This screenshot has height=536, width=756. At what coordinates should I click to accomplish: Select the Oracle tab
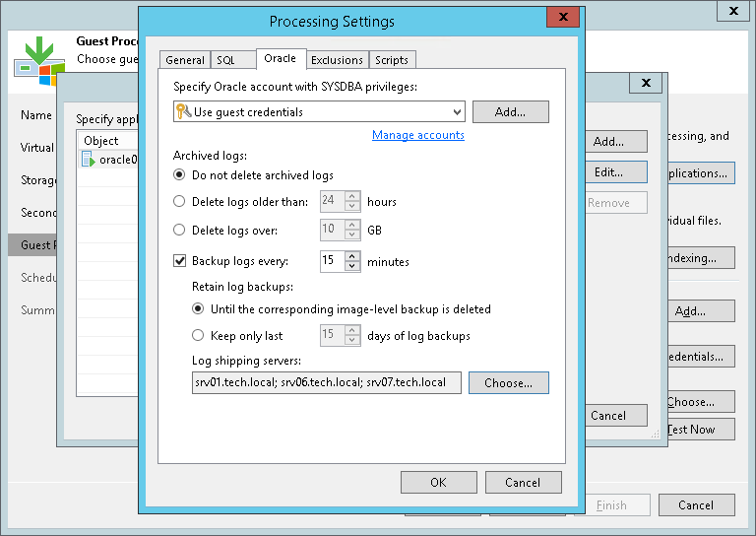pyautogui.click(x=281, y=58)
